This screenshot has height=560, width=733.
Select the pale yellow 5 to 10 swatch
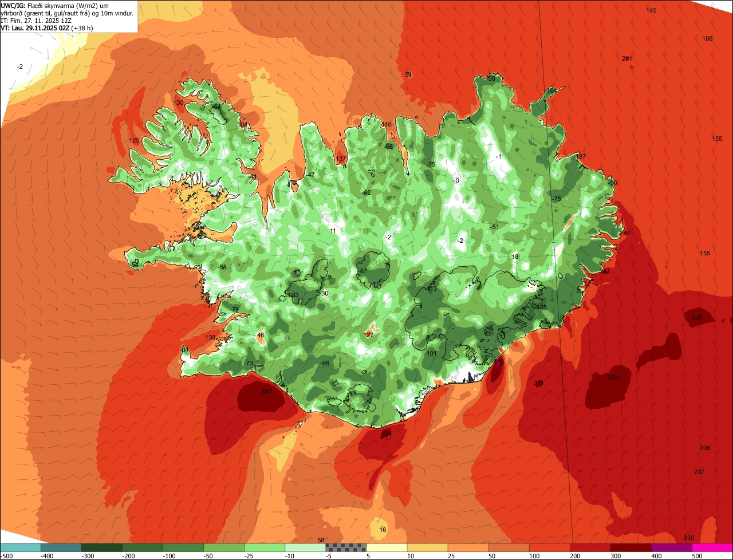387,547
